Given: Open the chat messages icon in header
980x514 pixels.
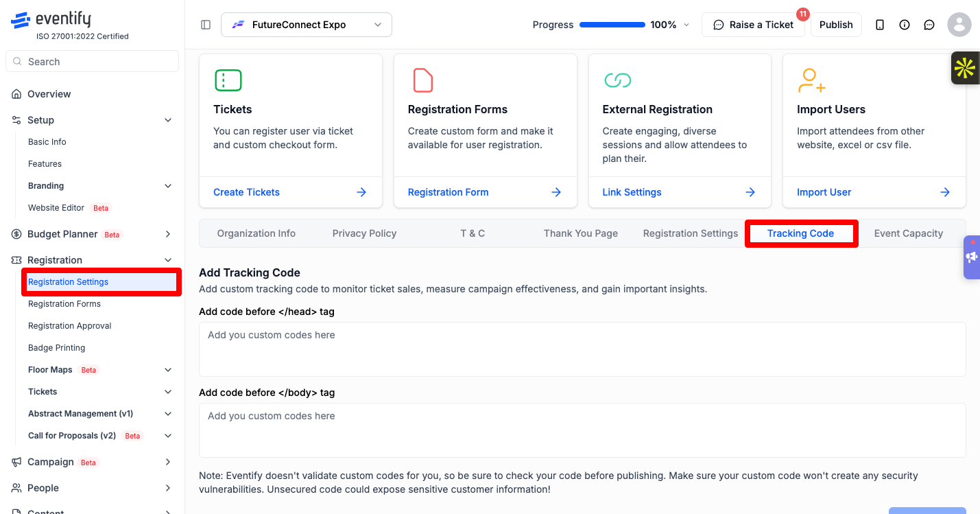Looking at the screenshot, I should point(929,25).
